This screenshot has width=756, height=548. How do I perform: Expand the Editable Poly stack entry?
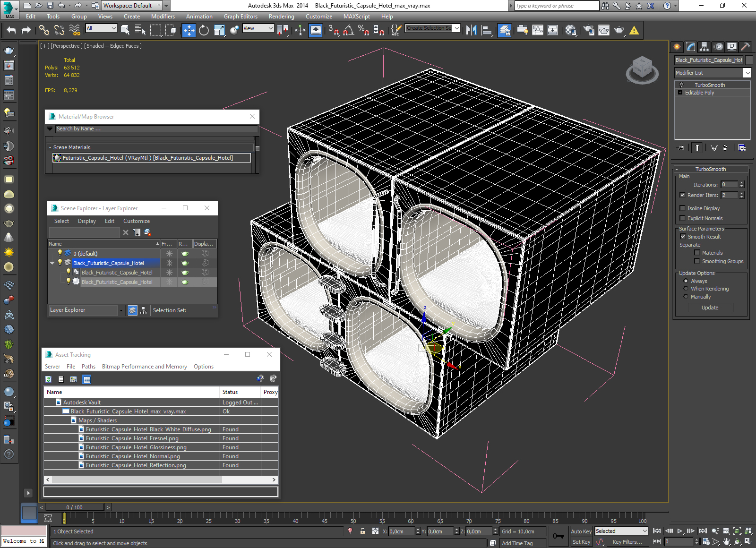click(680, 93)
